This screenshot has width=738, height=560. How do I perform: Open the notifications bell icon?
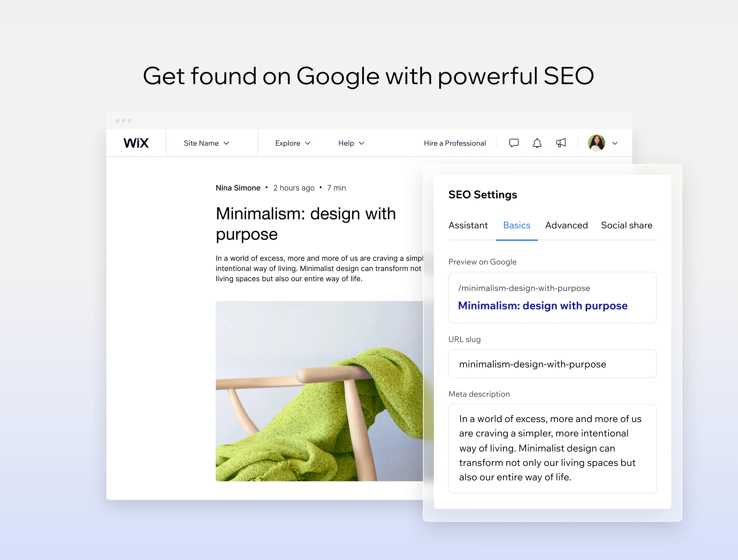click(538, 143)
